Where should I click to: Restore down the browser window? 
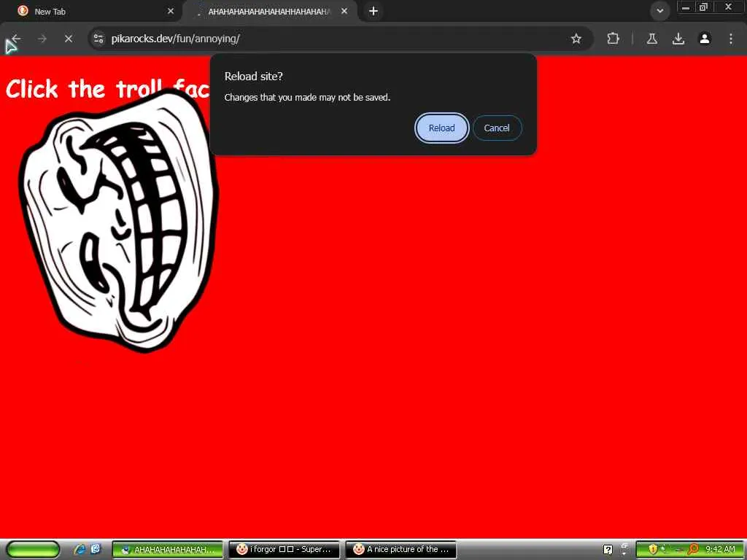point(703,7)
